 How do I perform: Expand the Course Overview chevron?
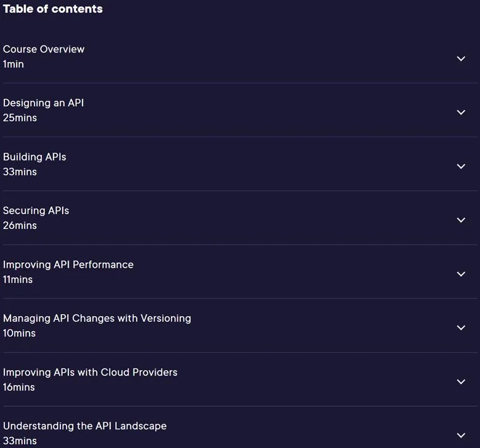[461, 58]
